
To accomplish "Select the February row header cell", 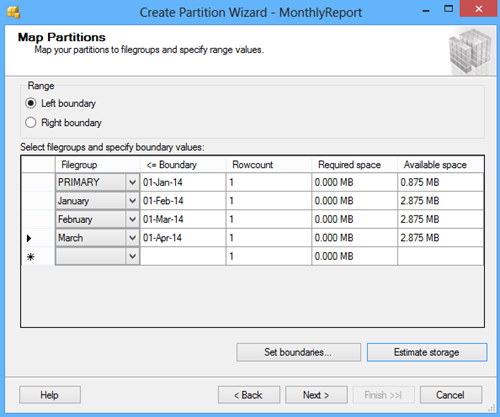I will [38, 219].
